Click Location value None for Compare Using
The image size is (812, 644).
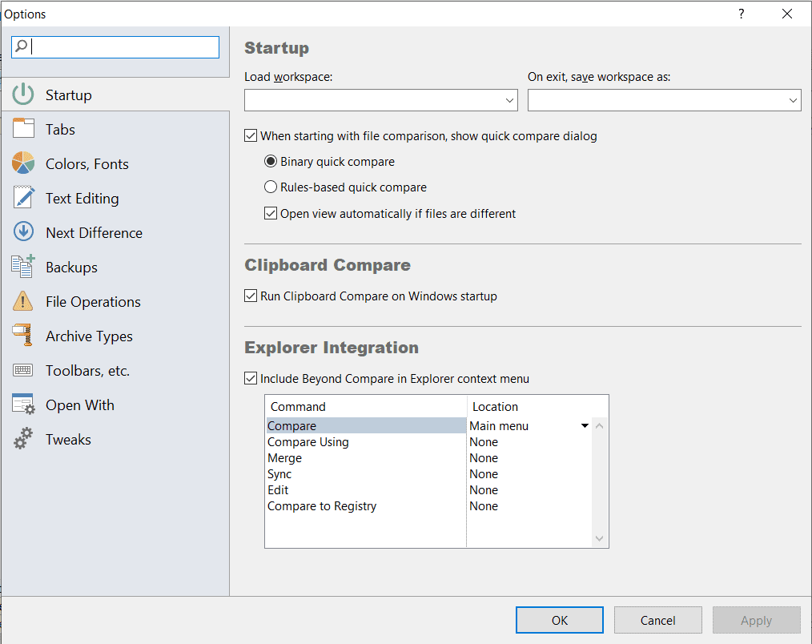(x=484, y=441)
